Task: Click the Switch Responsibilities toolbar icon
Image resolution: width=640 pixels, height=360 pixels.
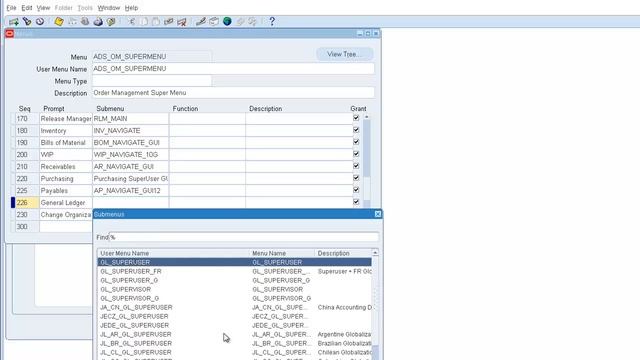Action: [85, 22]
